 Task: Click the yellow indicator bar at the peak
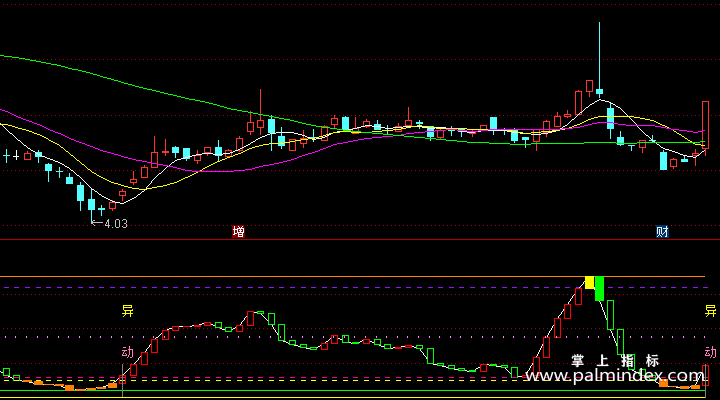(590, 282)
